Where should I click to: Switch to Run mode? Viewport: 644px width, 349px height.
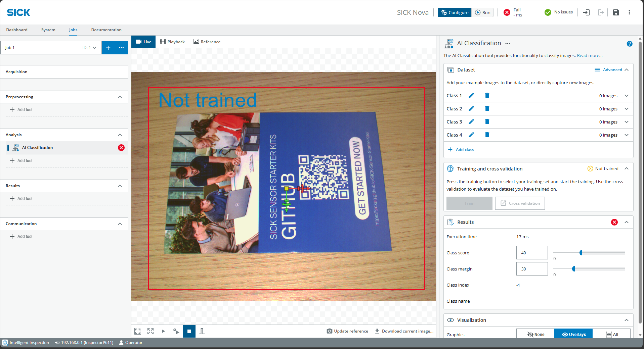click(482, 12)
